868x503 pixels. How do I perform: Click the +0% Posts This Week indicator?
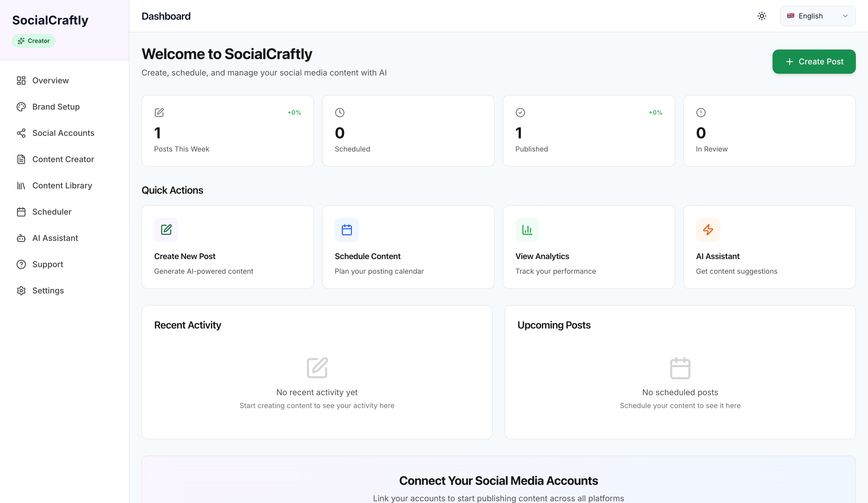pyautogui.click(x=294, y=112)
